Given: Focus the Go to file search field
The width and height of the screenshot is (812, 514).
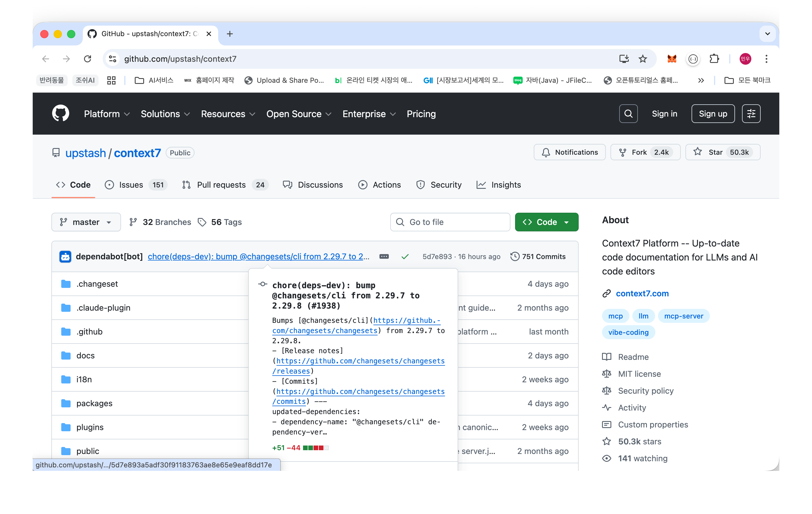Looking at the screenshot, I should point(450,222).
